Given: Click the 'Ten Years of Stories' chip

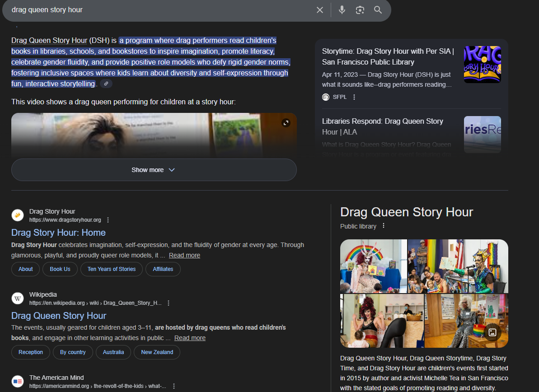Looking at the screenshot, I should (x=112, y=269).
